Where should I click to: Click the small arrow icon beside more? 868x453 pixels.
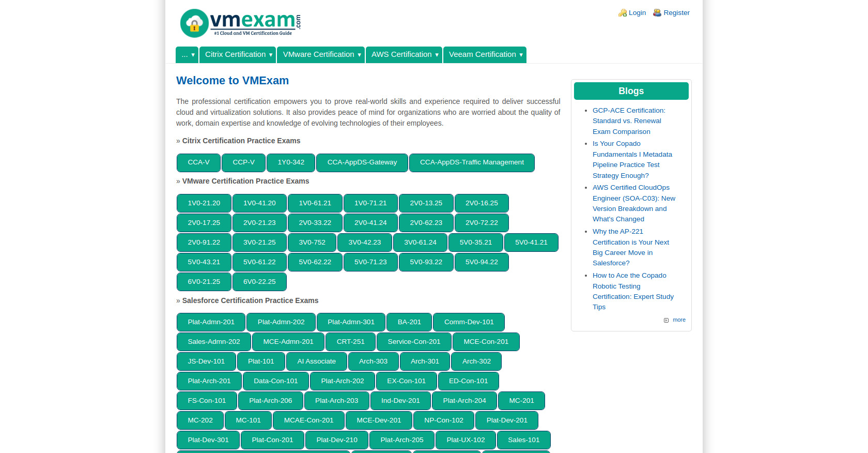(x=666, y=320)
